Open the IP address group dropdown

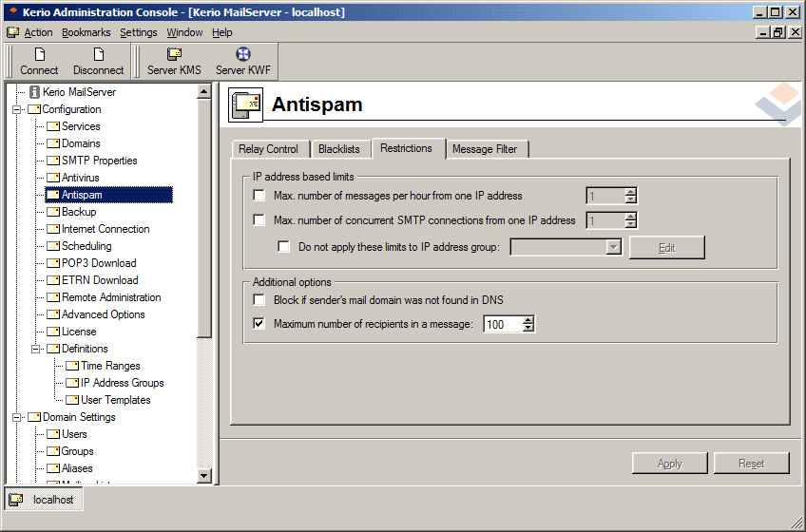(613, 247)
